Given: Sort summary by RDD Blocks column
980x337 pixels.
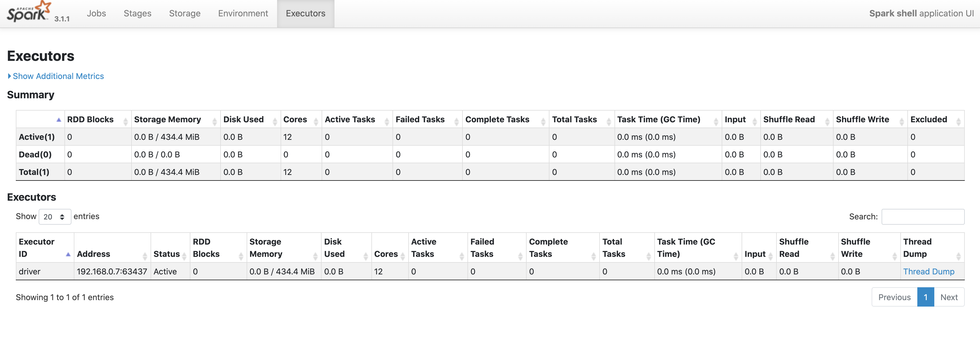Looking at the screenshot, I should point(91,119).
